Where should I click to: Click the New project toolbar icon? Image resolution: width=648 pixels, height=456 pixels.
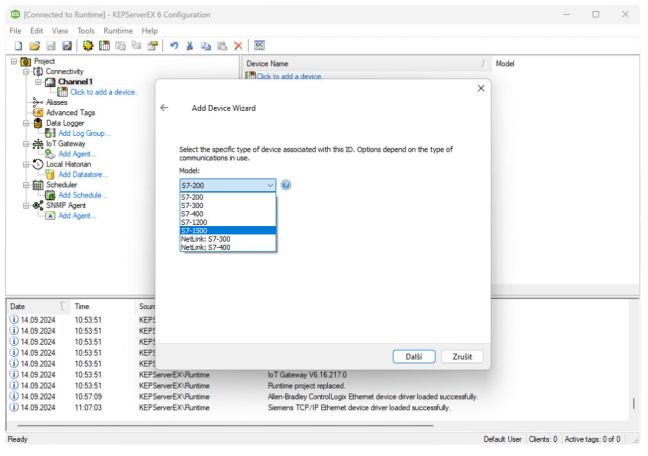click(18, 46)
